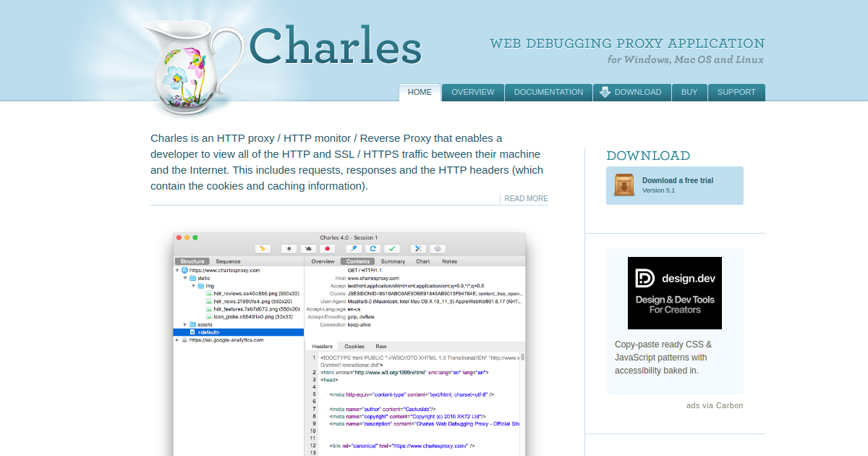Open the SUPPORT tab
Viewport: 868px width, 456px height.
[736, 93]
